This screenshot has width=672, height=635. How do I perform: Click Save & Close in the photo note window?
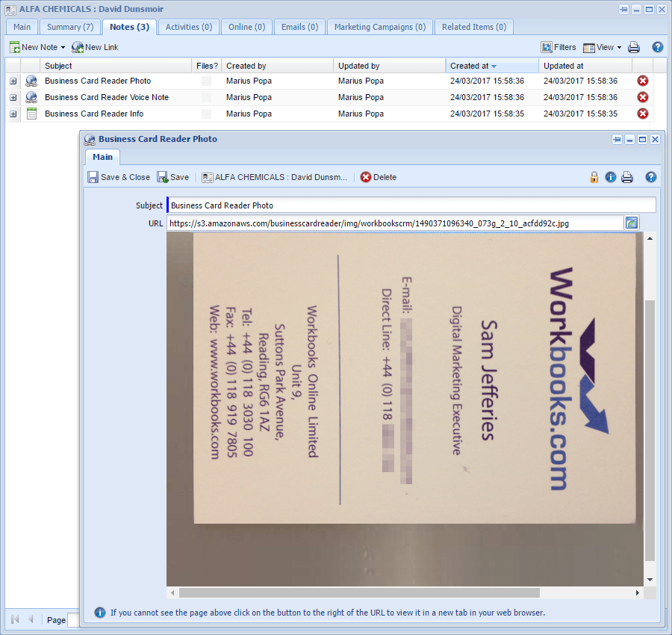click(119, 177)
